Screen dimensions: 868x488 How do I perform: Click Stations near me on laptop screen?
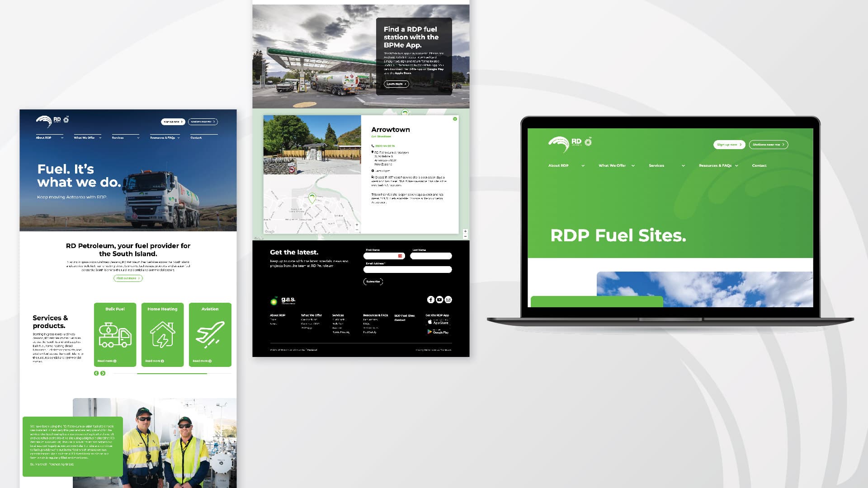point(768,145)
